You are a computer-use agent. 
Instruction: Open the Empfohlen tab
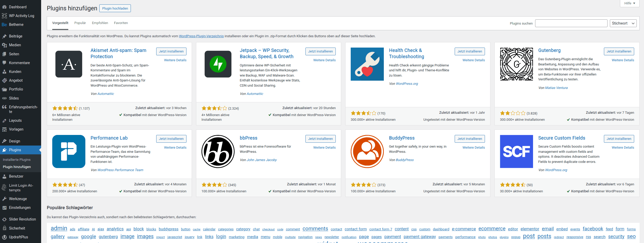click(100, 23)
